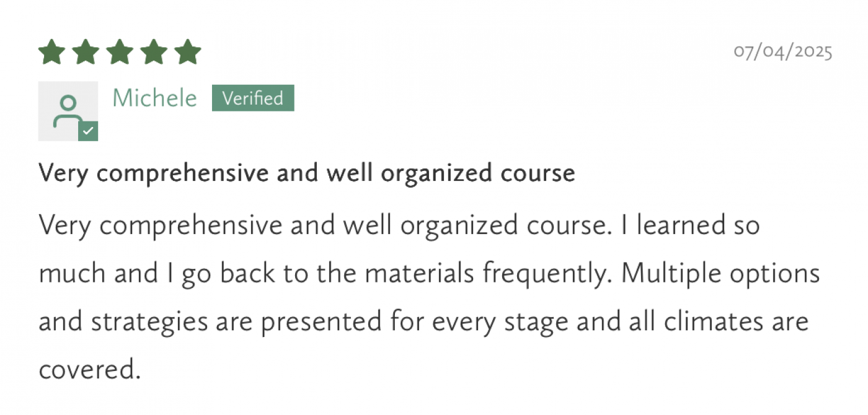The width and height of the screenshot is (868, 415).
Task: Click the review date 07/04/2025
Action: tap(783, 51)
